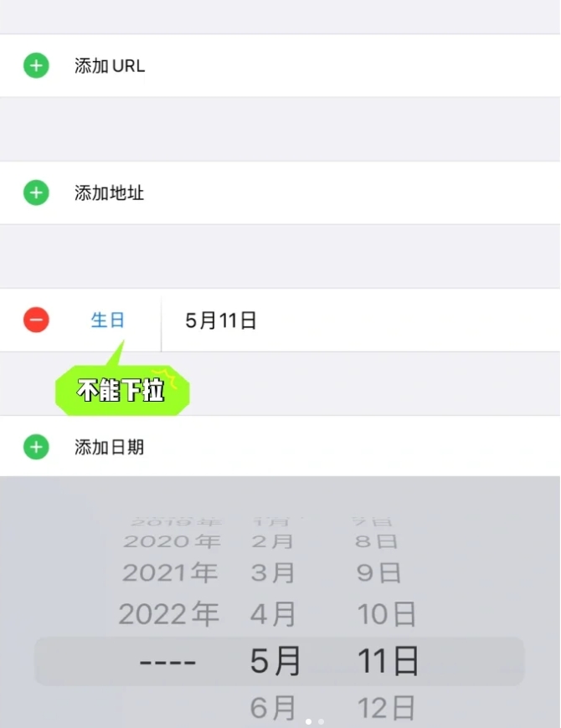The width and height of the screenshot is (561, 728).
Task: Tap red minus icon to delete 生日
Action: tap(36, 320)
